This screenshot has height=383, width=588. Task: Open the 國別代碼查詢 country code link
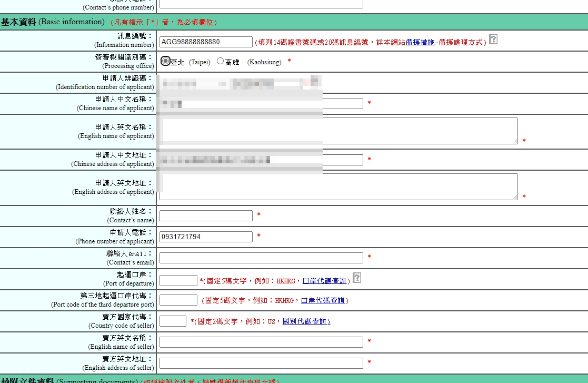[306, 321]
